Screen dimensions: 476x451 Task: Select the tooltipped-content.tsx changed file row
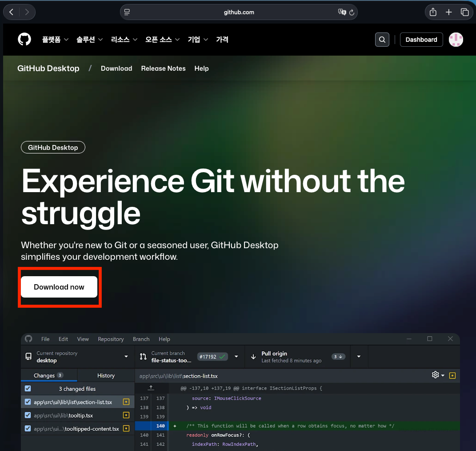(78, 428)
